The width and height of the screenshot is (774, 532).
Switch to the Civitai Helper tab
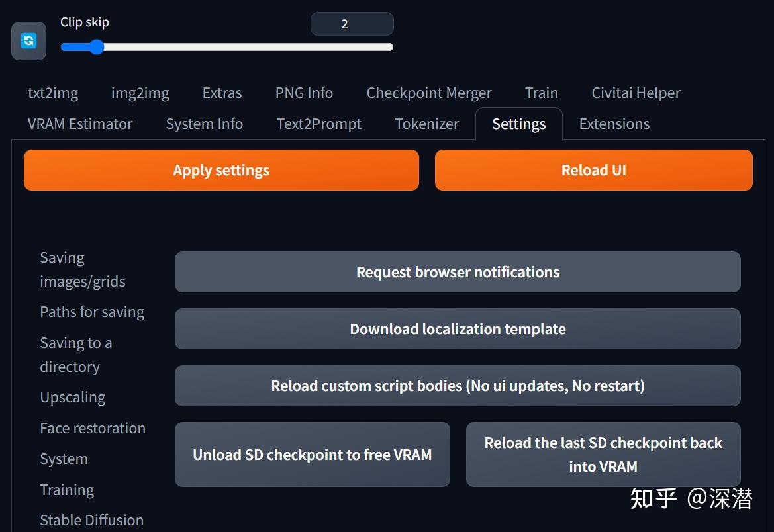636,93
